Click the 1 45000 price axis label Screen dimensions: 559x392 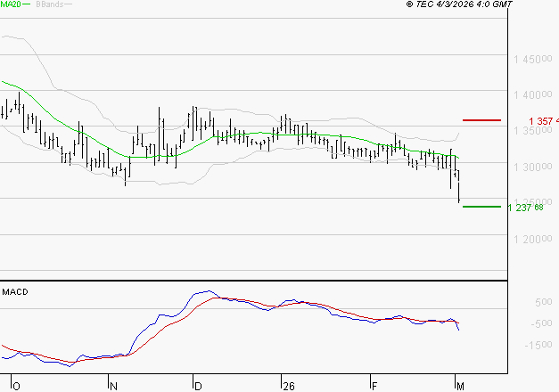[532, 59]
